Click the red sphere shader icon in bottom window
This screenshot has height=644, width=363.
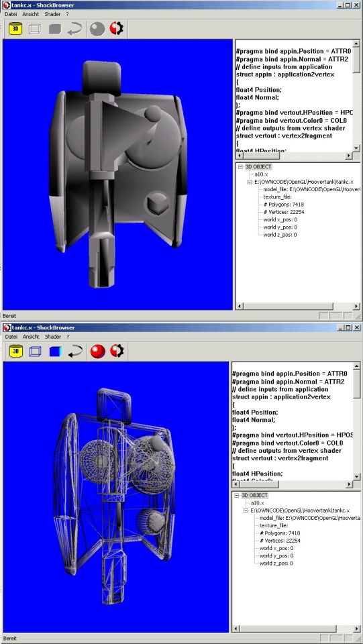coord(98,352)
